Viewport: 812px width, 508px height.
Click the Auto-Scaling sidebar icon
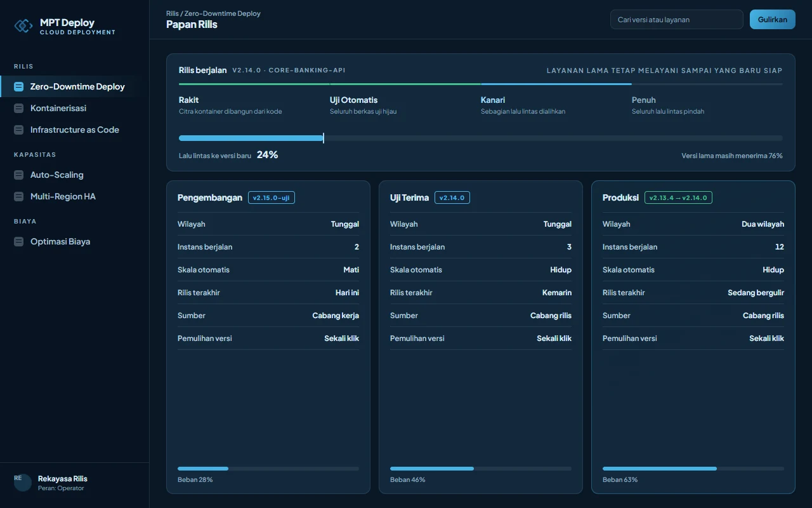(18, 175)
